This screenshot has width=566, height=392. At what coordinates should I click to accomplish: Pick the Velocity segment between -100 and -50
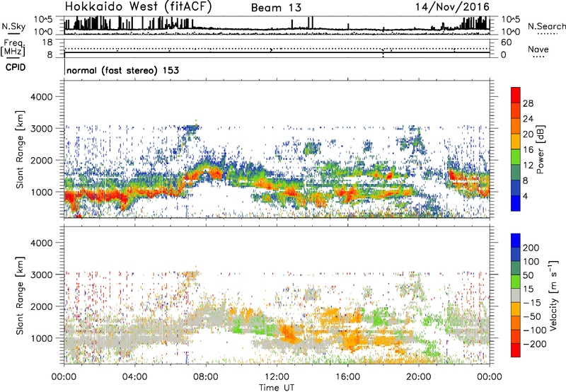tap(516, 323)
